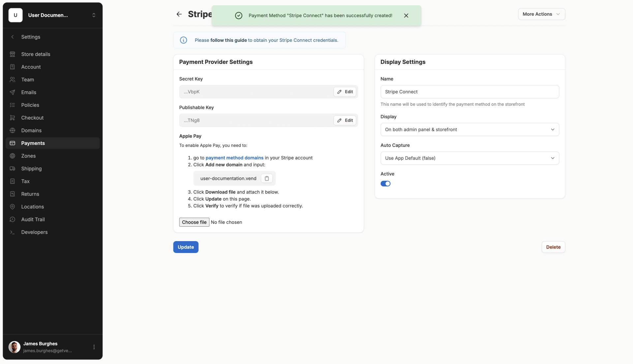Copy the user-documentation.vend domain to clipboard
This screenshot has width=633, height=364.
267,178
